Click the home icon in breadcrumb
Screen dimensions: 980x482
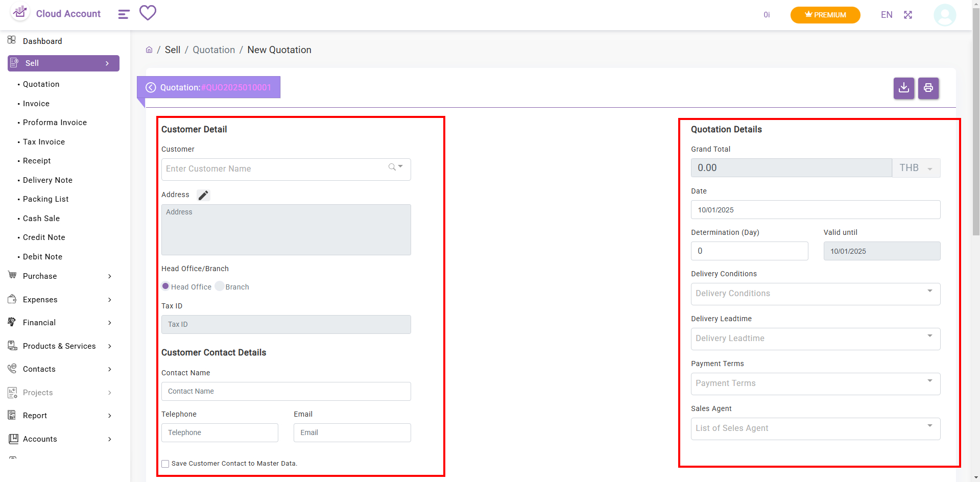(149, 50)
